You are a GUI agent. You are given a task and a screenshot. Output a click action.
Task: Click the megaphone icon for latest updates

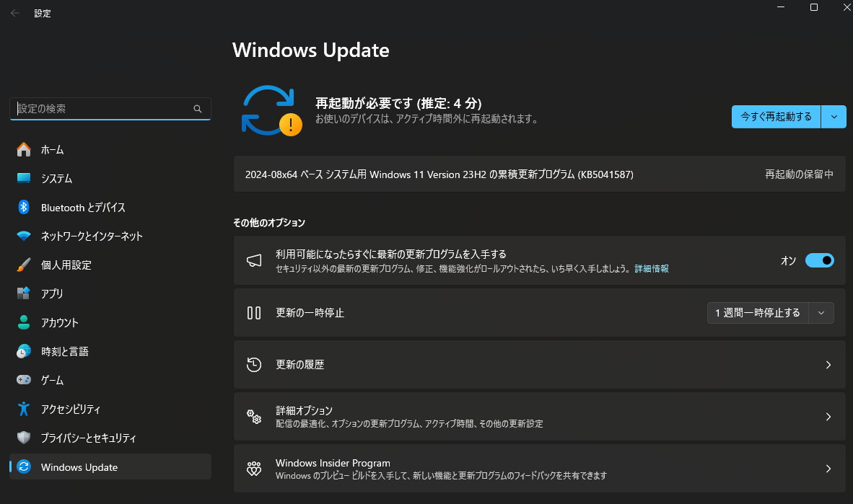coord(254,260)
